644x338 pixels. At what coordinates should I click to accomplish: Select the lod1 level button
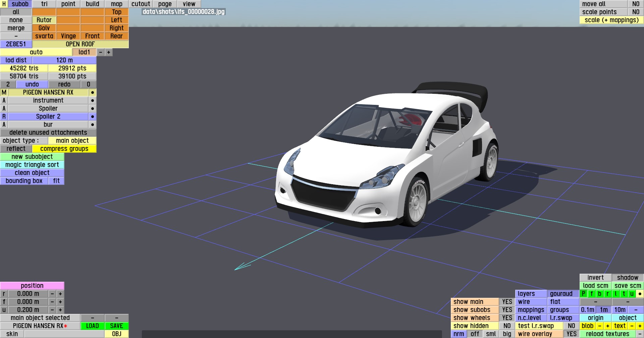[85, 52]
